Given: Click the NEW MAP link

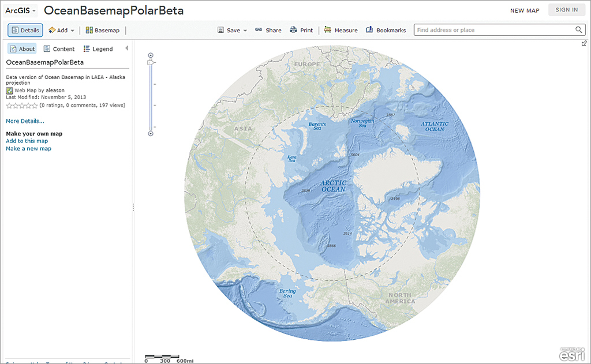Looking at the screenshot, I should [525, 10].
